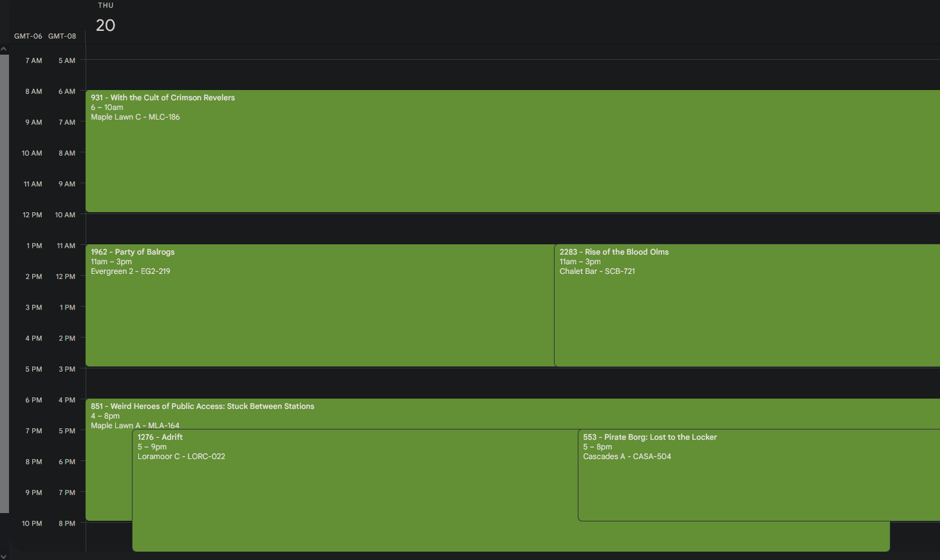940x560 pixels.
Task: Click the 12 PM time label in GMT-06 column
Action: (32, 215)
